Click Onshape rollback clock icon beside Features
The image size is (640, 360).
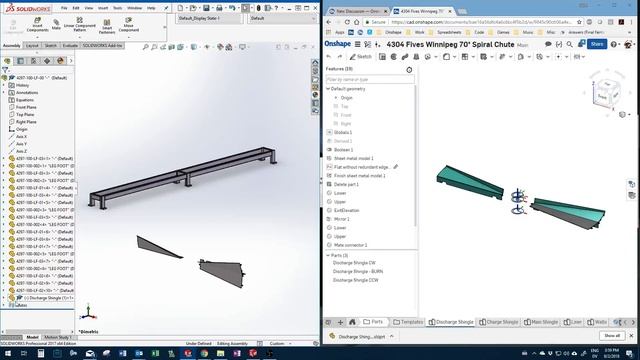point(409,70)
